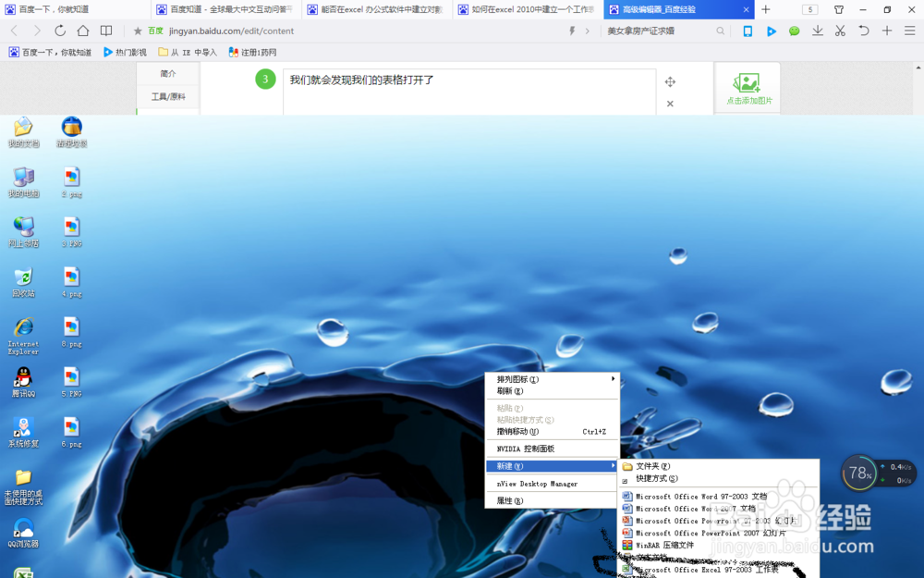Open the 从 IE 中导入 bookmark folder
924x578 pixels.
(188, 53)
